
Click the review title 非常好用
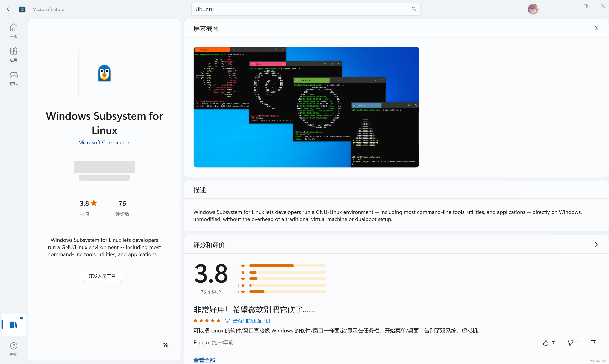pyautogui.click(x=254, y=310)
